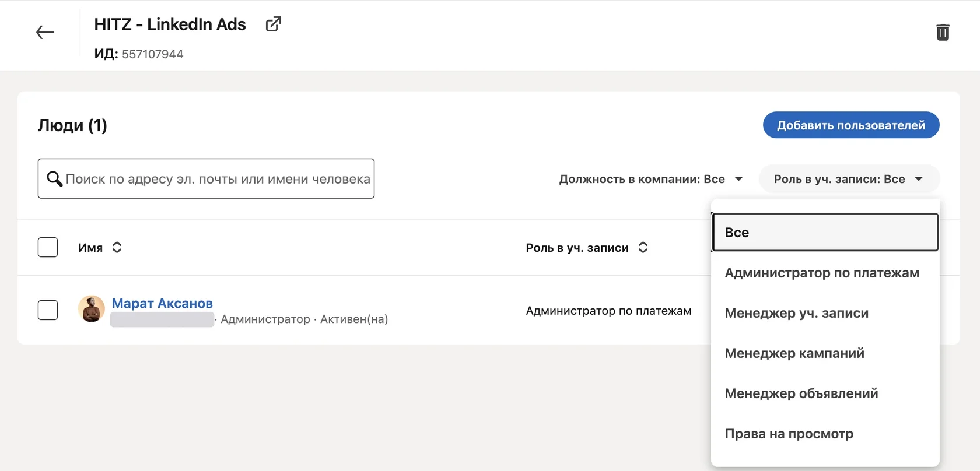980x471 pixels.
Task: Click Добавить пользователей button
Action: [851, 125]
